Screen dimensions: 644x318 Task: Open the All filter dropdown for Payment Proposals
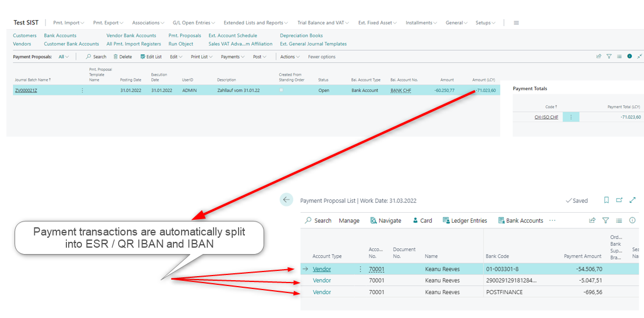[63, 56]
